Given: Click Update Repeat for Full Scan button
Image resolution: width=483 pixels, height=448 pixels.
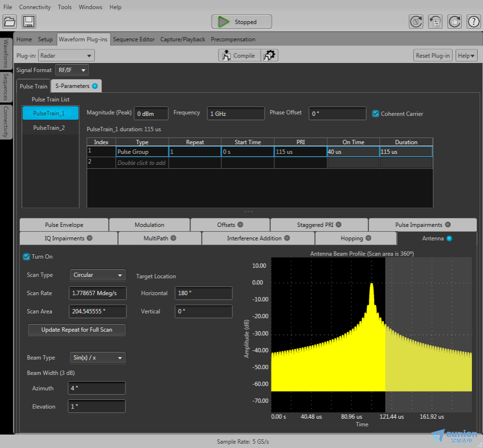Looking at the screenshot, I should coord(77,330).
